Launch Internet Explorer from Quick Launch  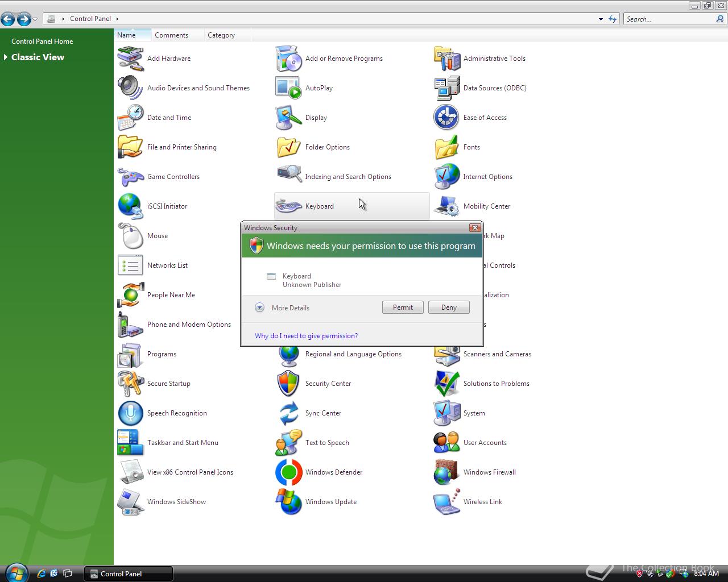click(x=42, y=573)
